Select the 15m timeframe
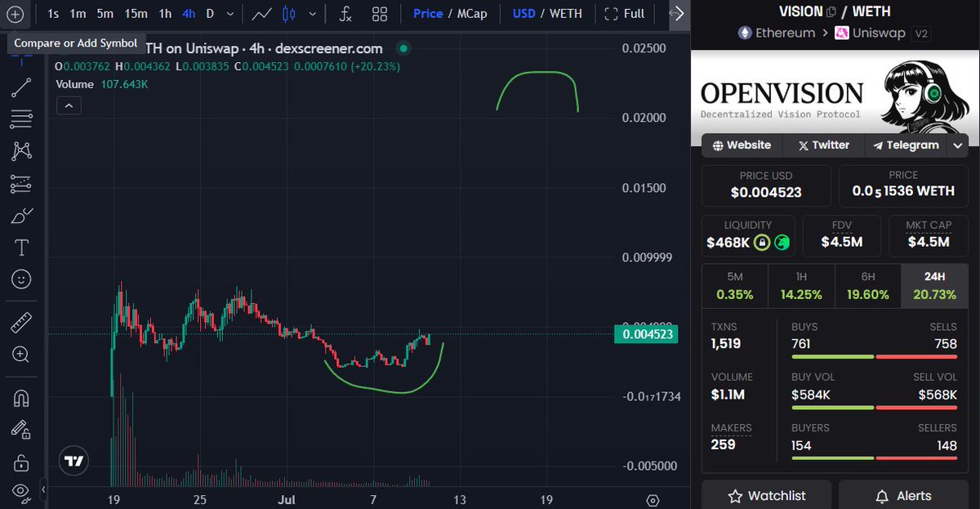Viewport: 980px width, 509px height. 136,14
